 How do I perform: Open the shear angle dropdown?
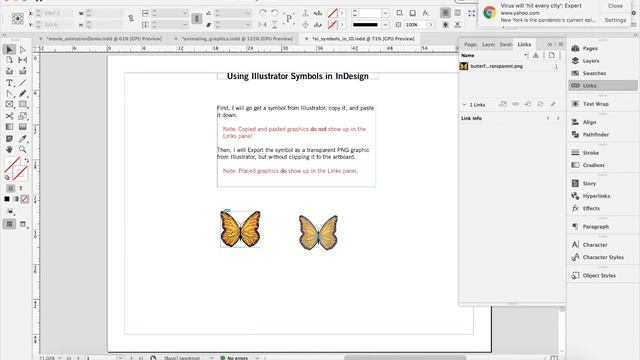(x=248, y=25)
